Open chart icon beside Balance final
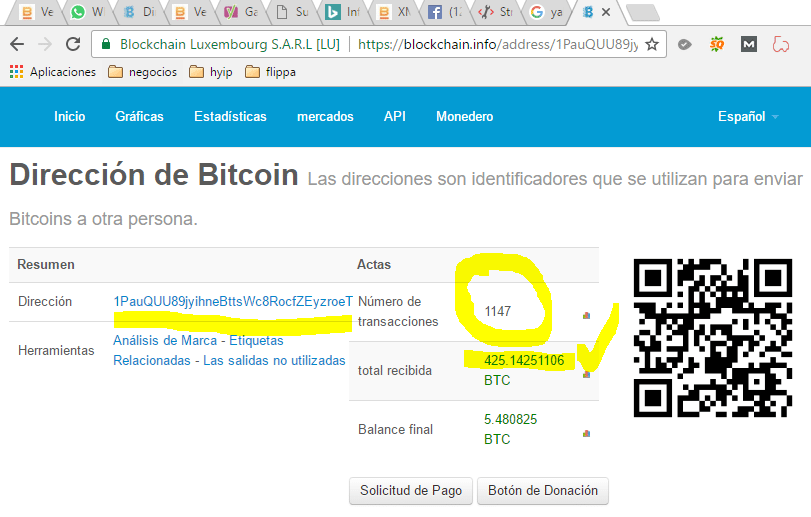Viewport: 811px width, 517px height. point(587,433)
